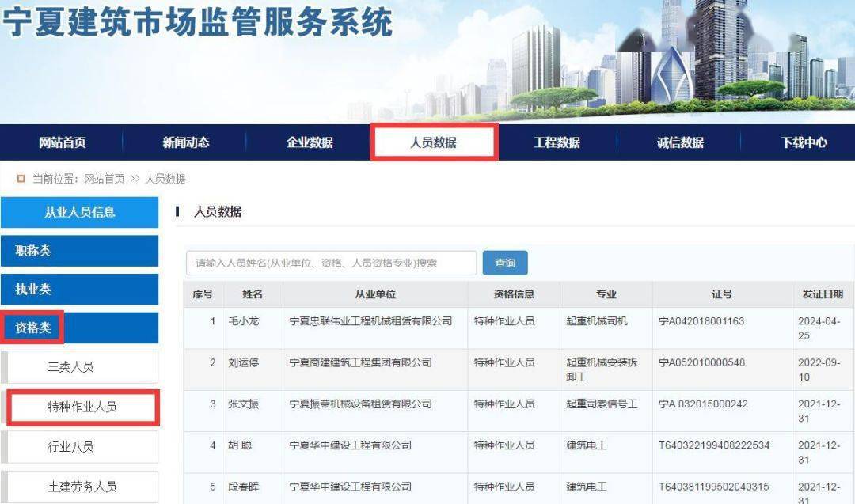Viewport: 855px width, 504px height.
Task: Click the 网站首页 breadcrumb link
Action: pos(104,179)
